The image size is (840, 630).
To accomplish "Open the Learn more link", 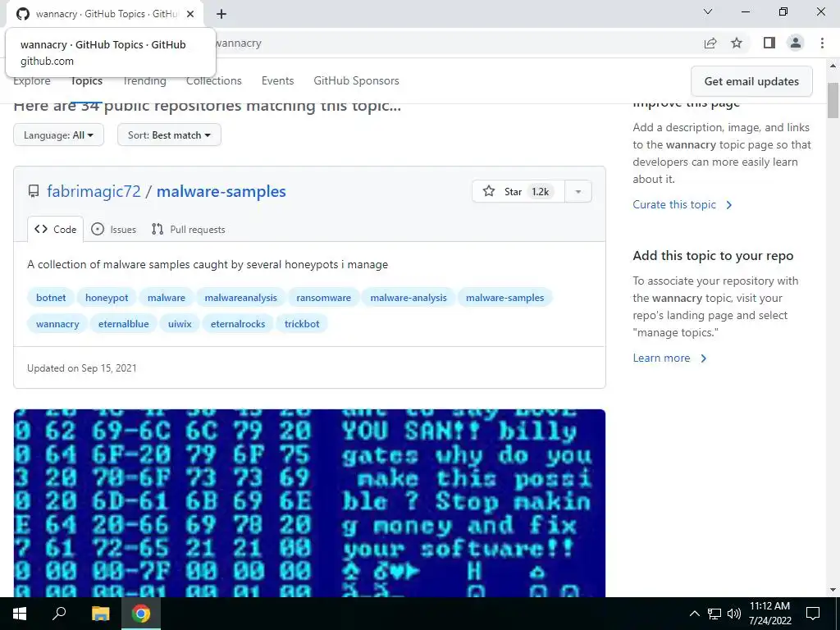I will (669, 358).
